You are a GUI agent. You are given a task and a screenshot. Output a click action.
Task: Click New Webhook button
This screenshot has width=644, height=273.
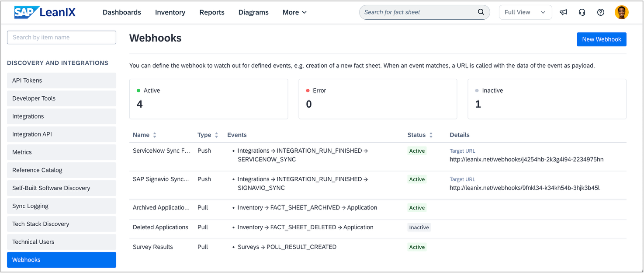[x=602, y=39]
